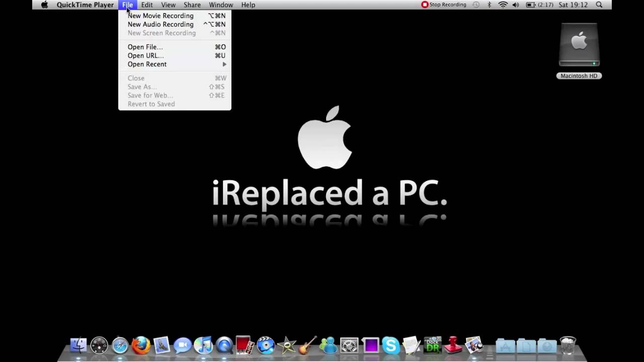
Task: Open the Apple menu
Action: (44, 5)
